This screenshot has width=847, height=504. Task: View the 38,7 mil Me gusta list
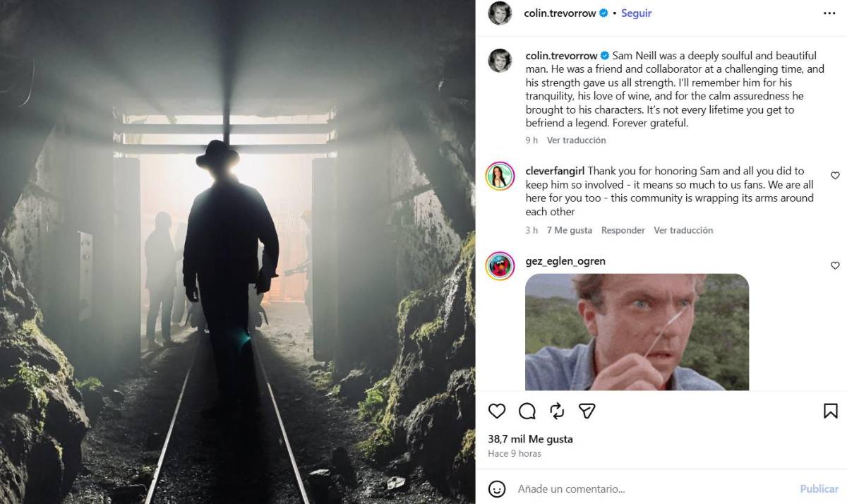(x=531, y=439)
